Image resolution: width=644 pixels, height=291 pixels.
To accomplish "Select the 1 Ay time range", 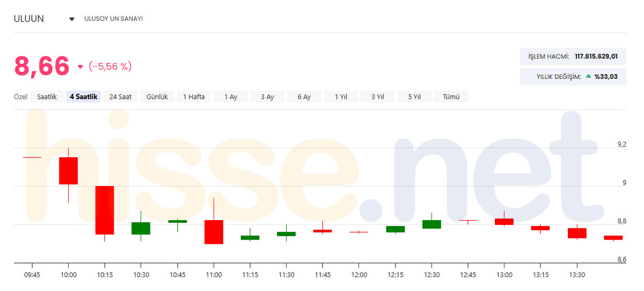I will pos(231,97).
